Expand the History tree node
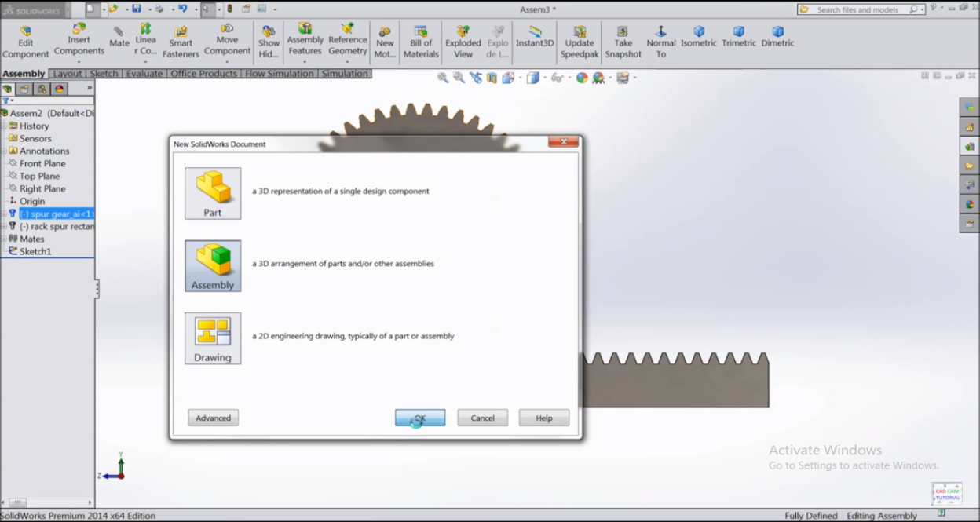 (x=4, y=126)
